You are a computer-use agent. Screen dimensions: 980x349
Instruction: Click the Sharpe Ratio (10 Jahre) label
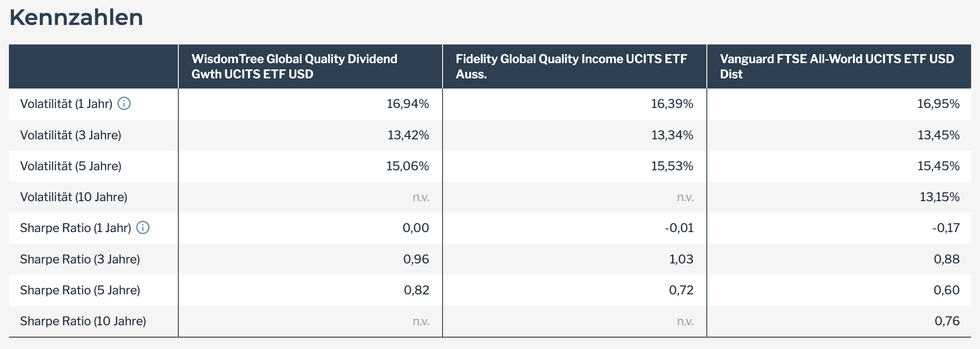(x=83, y=321)
